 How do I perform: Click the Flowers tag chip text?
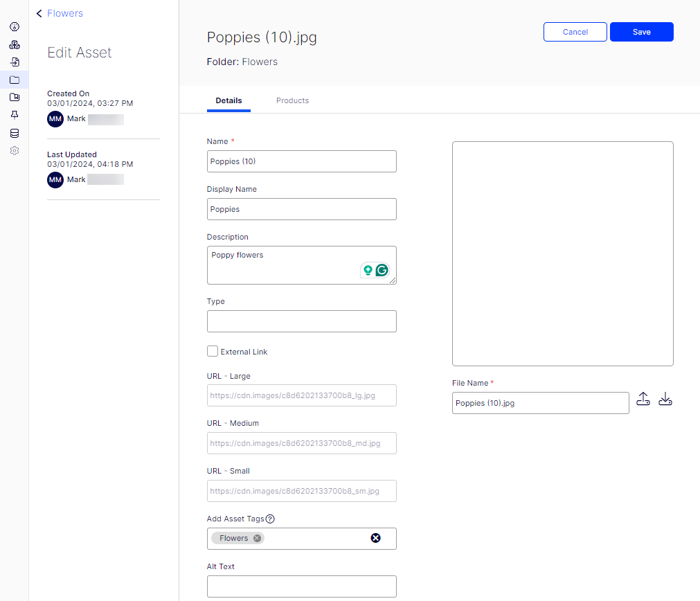(x=233, y=538)
